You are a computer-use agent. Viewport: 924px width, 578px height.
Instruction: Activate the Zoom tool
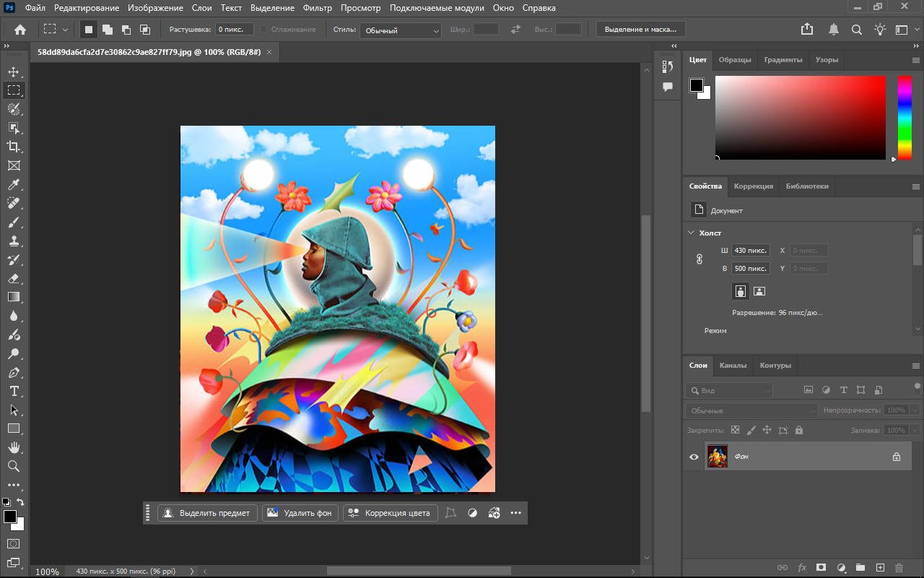click(14, 466)
